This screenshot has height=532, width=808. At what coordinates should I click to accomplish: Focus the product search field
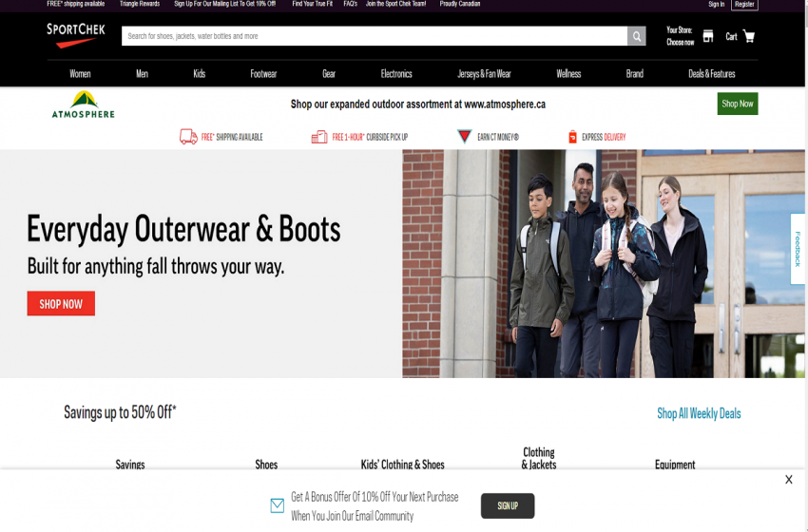(375, 36)
